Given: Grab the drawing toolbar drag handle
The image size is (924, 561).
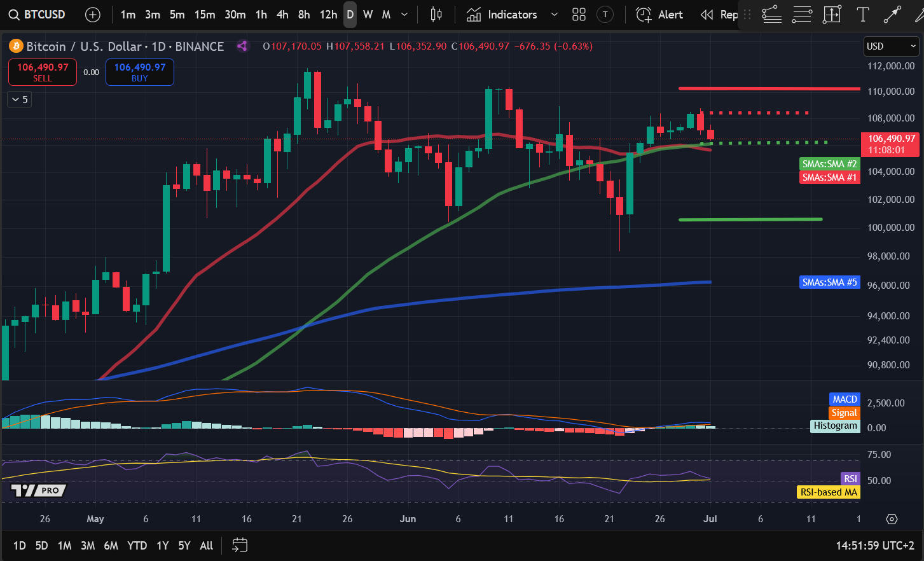Looking at the screenshot, I should (748, 15).
